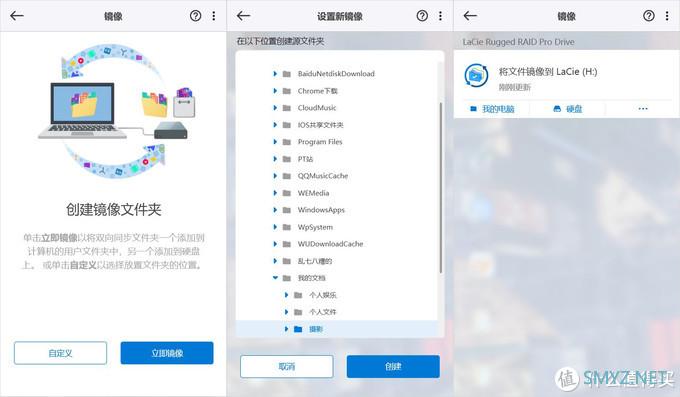Screen dimensions: 680x397
Task: Click 取消 to cancel folder selection
Action: pyautogui.click(x=287, y=366)
